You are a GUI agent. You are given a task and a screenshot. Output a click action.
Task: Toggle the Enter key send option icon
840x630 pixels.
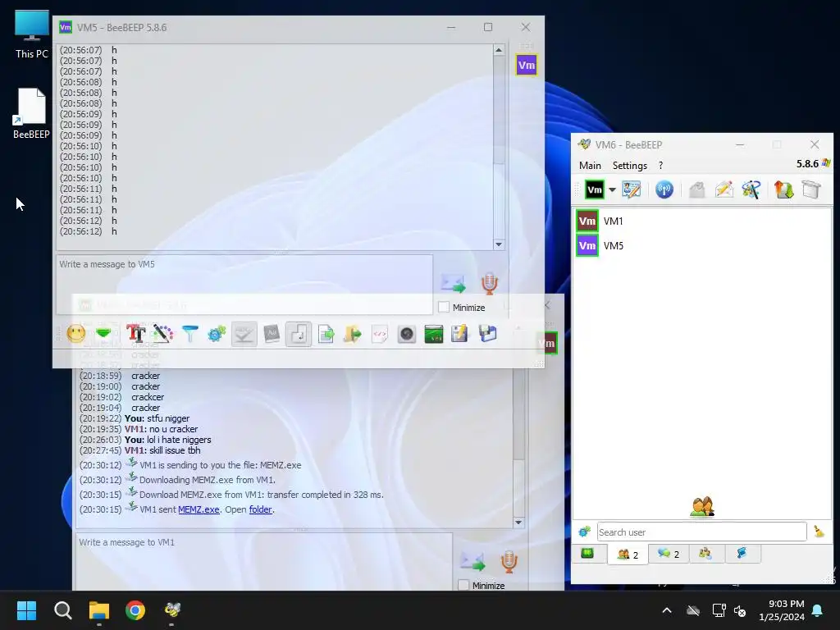(x=299, y=334)
